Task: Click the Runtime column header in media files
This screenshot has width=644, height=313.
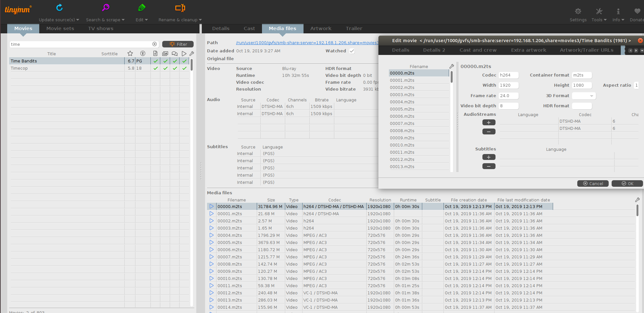Action: pyautogui.click(x=408, y=200)
